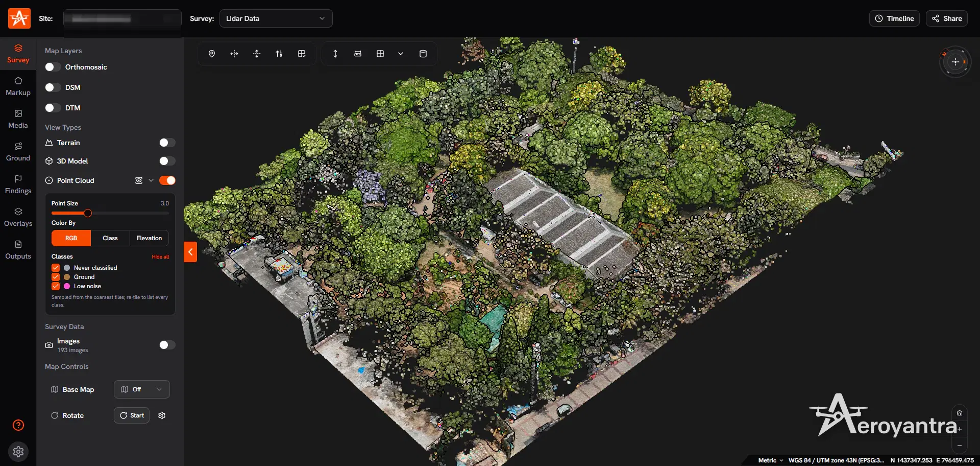Screen dimensions: 980x466
Task: Click the four-pane grid tool
Action: 380,54
